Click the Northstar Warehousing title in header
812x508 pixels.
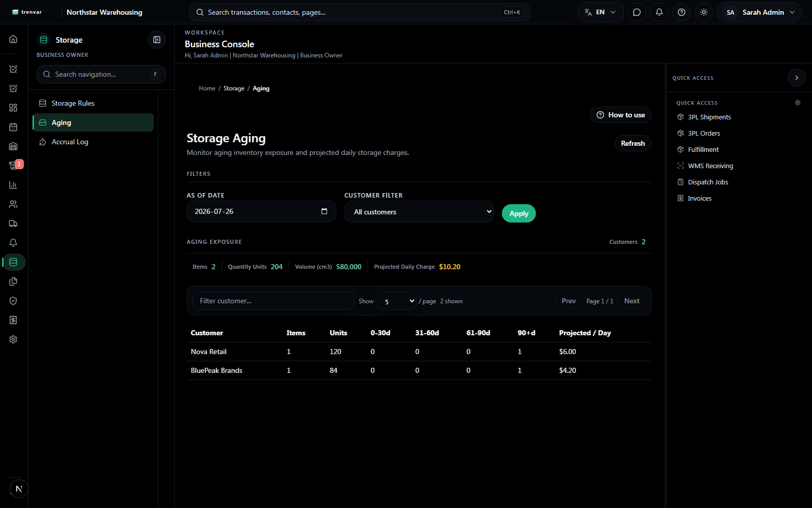click(105, 12)
